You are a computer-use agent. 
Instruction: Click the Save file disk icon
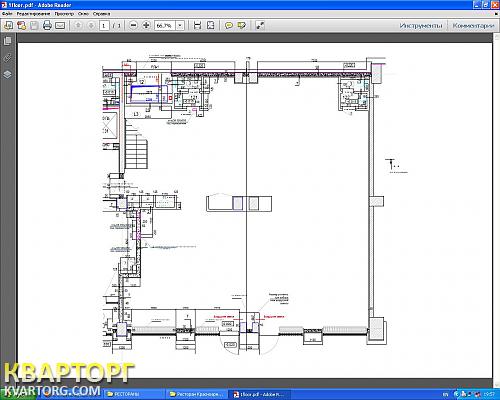click(x=34, y=25)
